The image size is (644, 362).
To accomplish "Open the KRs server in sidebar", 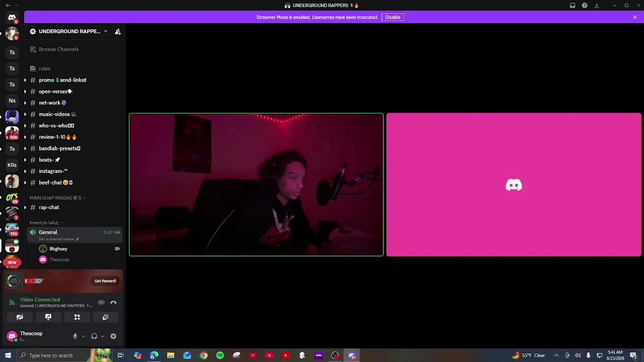I will point(12,165).
